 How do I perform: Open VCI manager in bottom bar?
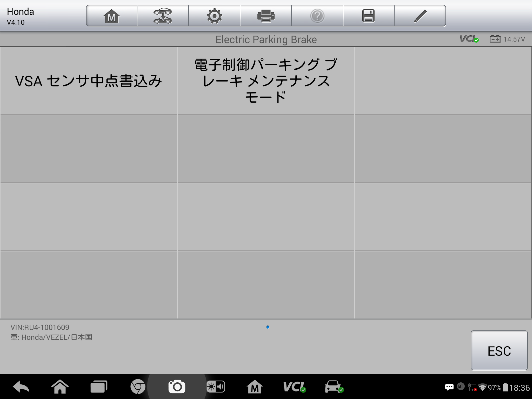click(294, 387)
